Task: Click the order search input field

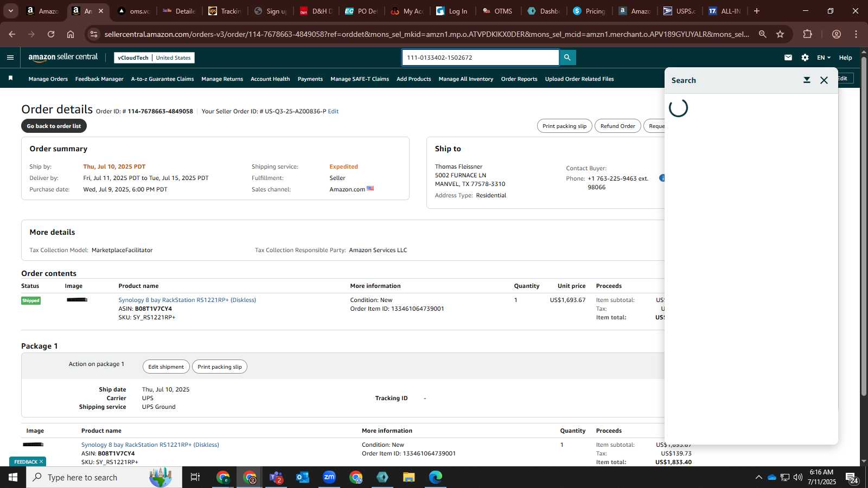Action: click(480, 57)
